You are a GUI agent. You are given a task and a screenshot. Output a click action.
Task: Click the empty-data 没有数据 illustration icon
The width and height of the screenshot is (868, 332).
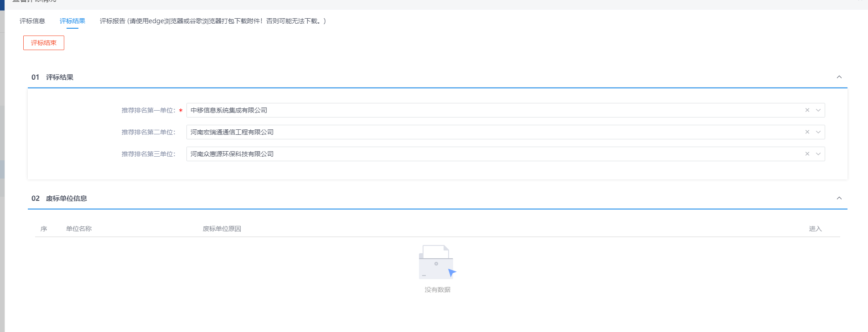click(437, 262)
